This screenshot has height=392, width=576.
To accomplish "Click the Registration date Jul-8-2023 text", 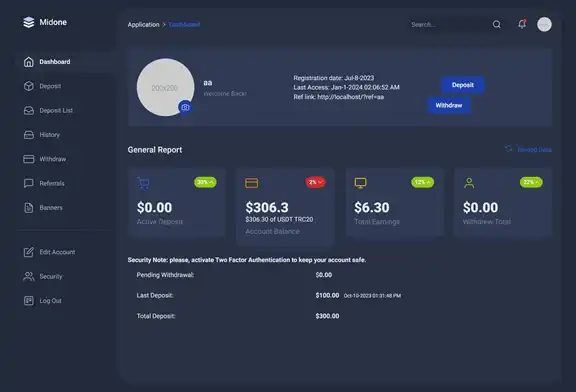I will click(334, 78).
